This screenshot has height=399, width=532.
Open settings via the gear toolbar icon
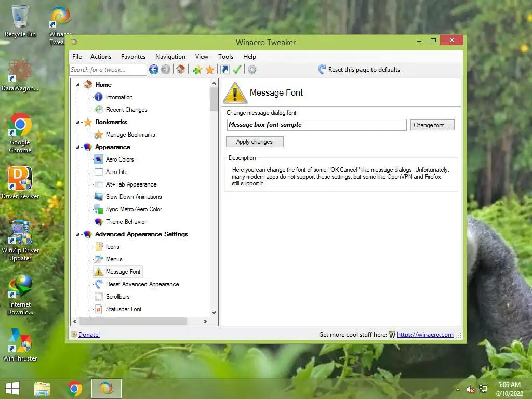[x=252, y=70]
